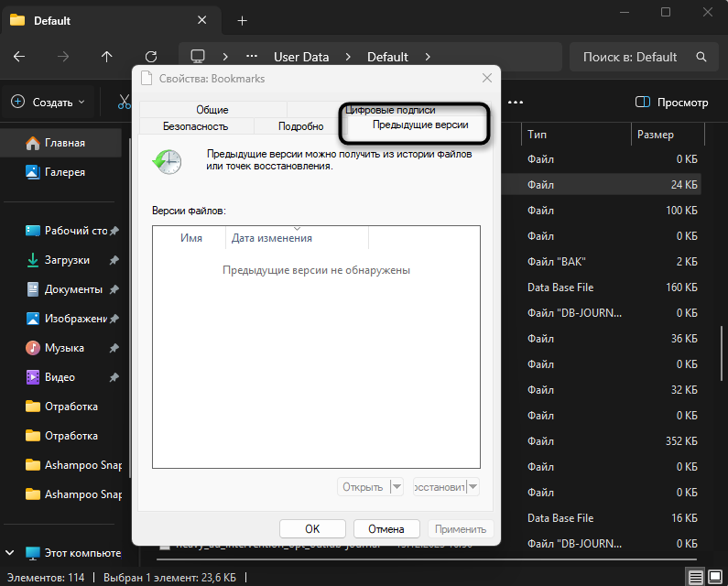Open Загрузки in the sidebar

click(x=68, y=260)
